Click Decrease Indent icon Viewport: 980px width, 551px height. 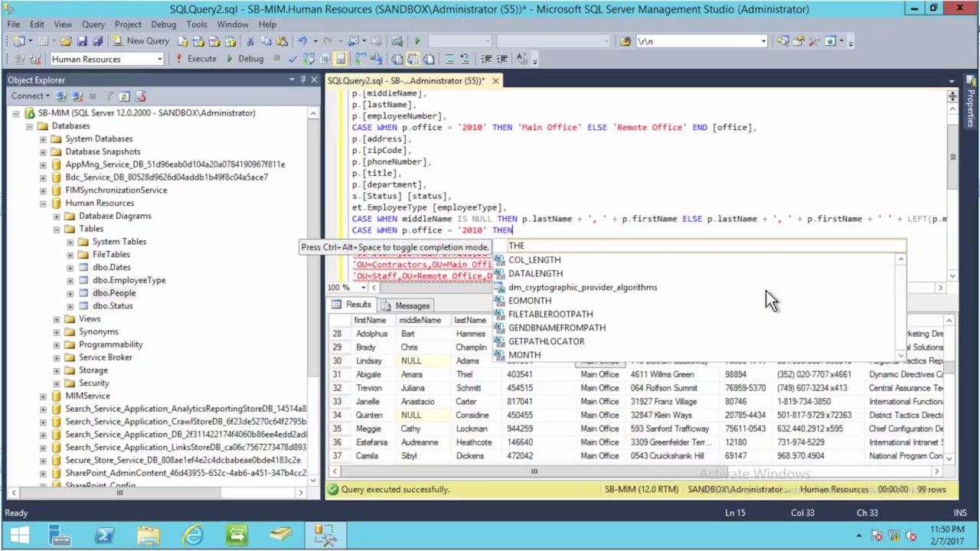click(x=486, y=59)
